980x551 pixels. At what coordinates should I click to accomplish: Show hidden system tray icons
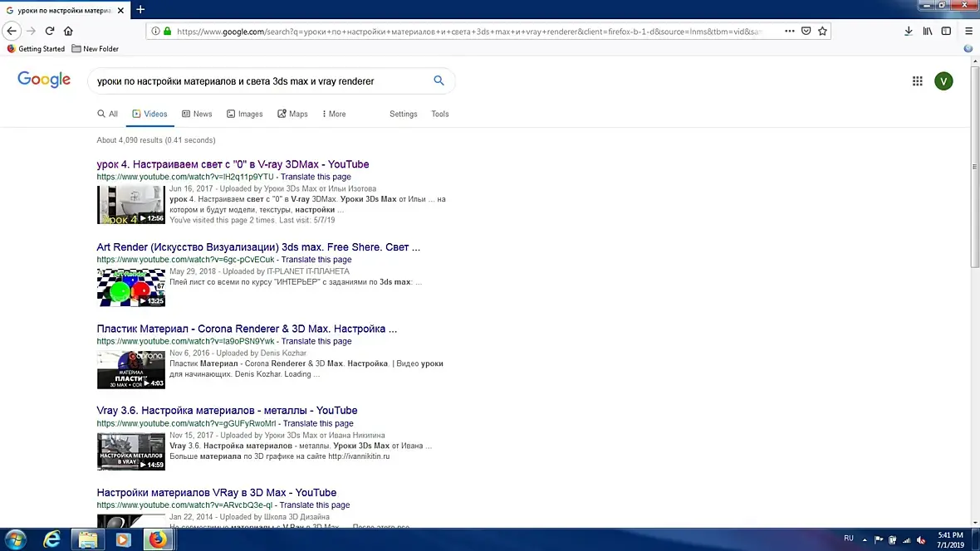pyautogui.click(x=865, y=539)
